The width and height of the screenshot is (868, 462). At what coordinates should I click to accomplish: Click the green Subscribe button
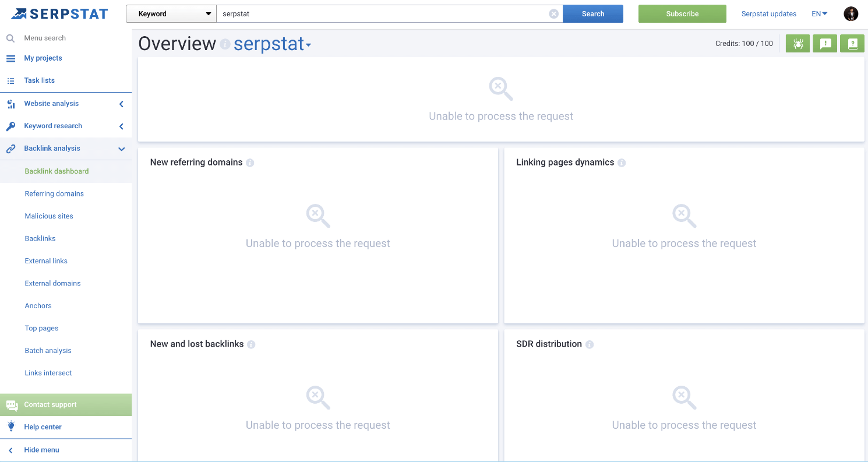point(682,14)
